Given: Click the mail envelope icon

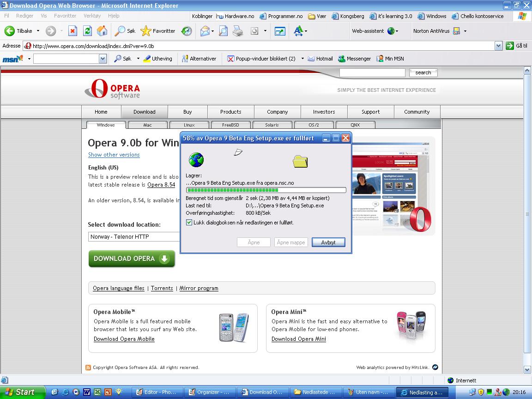Looking at the screenshot, I should click(205, 31).
